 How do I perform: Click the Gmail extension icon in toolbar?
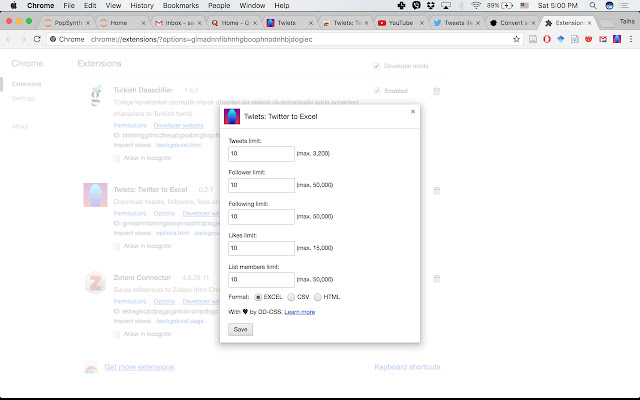point(603,39)
